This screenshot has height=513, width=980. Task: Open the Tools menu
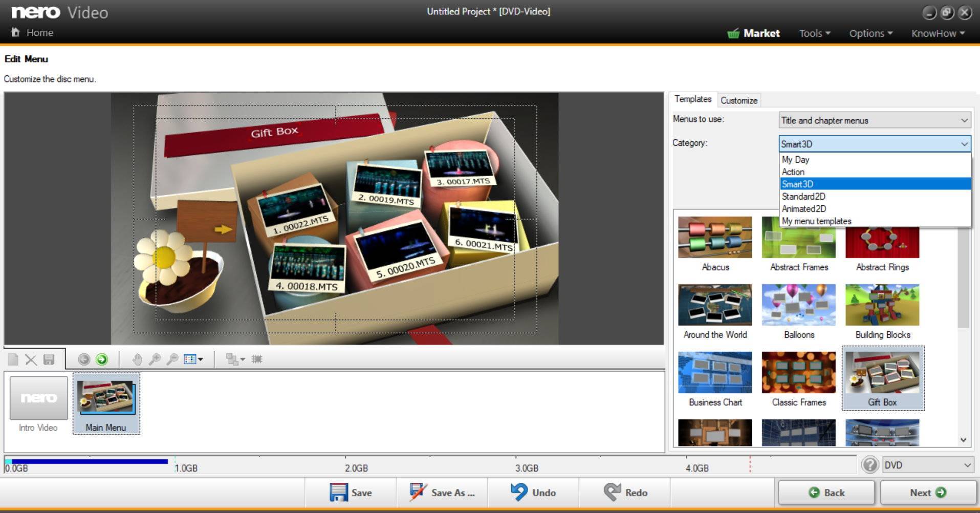pos(815,33)
